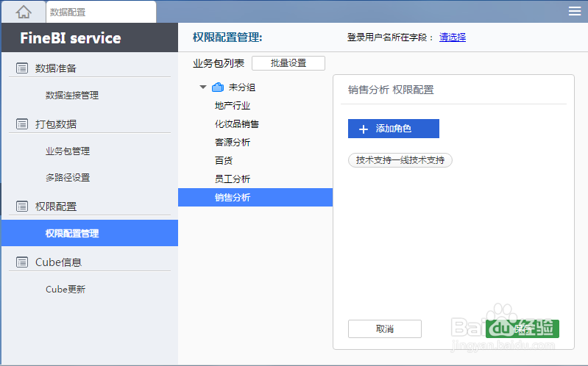Select 权限配置管理 in the sidebar

pyautogui.click(x=90, y=233)
